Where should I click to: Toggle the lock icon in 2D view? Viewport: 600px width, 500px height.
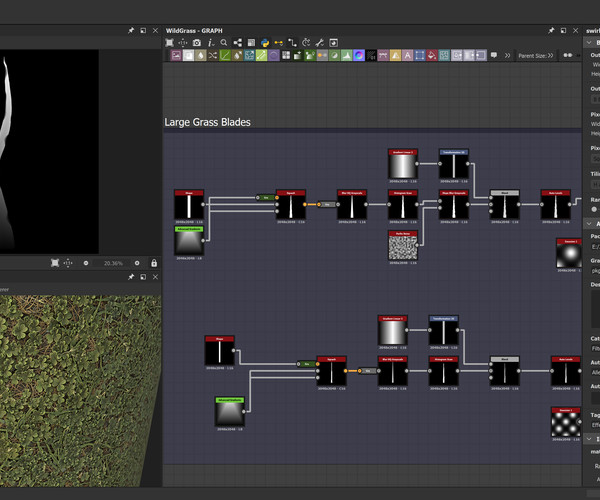[153, 263]
